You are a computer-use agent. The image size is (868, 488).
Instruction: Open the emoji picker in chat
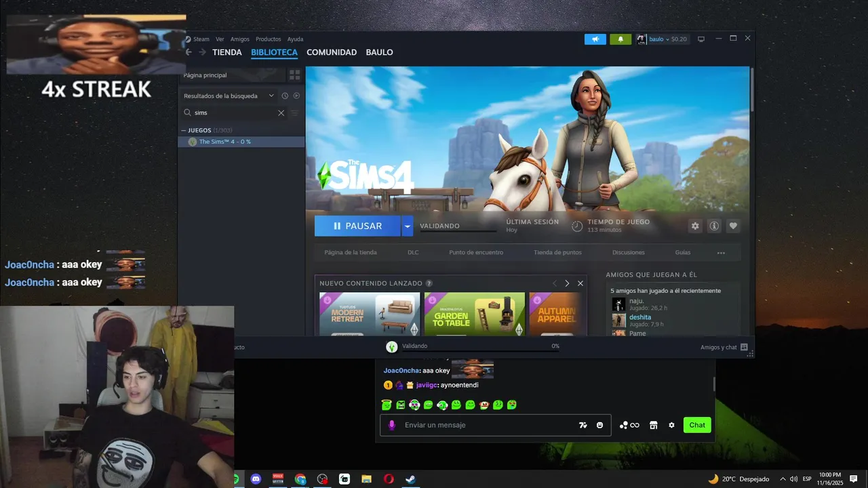[x=599, y=425]
